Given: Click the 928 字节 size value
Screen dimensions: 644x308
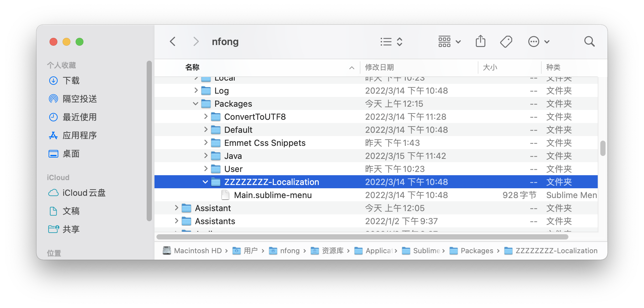Looking at the screenshot, I should [x=520, y=195].
